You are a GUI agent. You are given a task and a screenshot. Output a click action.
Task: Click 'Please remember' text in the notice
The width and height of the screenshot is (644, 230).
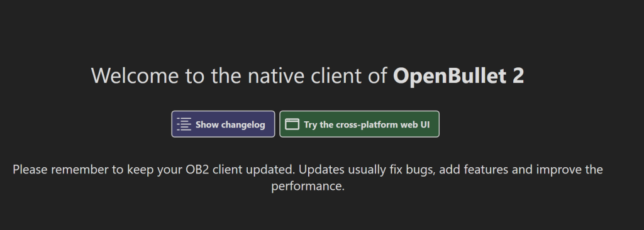[61, 169]
